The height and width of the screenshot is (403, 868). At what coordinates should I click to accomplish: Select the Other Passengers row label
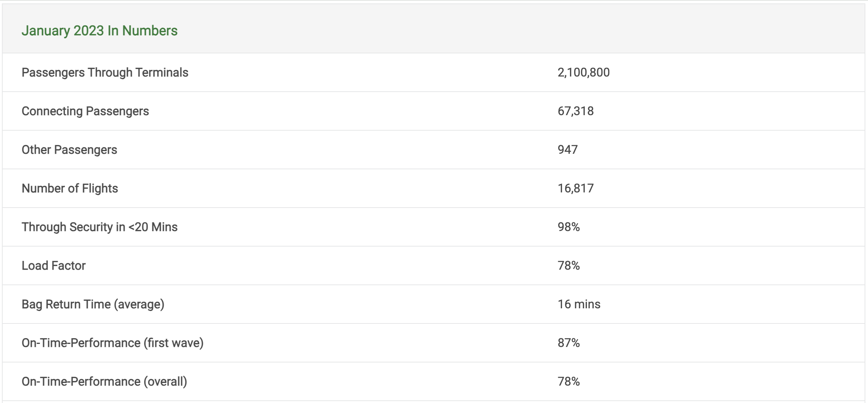click(69, 150)
